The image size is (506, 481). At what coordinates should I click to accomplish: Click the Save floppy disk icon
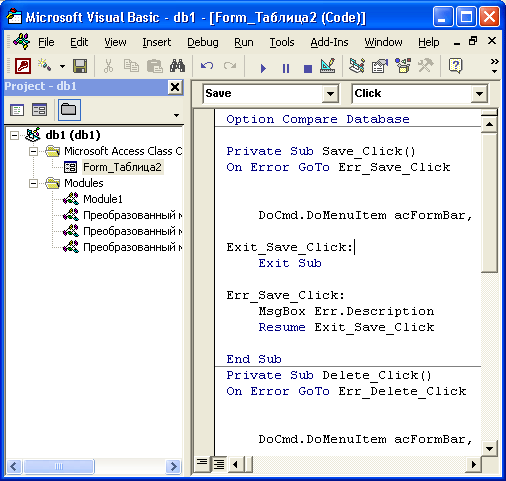pyautogui.click(x=80, y=66)
